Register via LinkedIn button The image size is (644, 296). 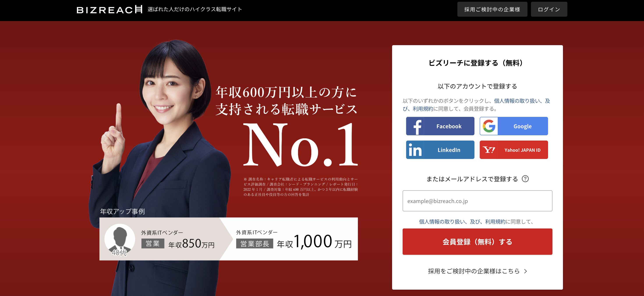click(x=440, y=150)
